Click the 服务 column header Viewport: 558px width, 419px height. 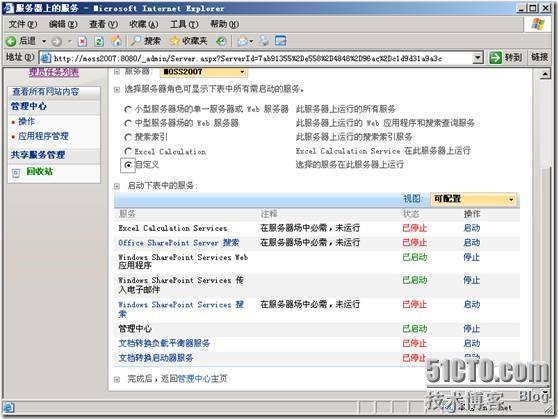coord(127,214)
